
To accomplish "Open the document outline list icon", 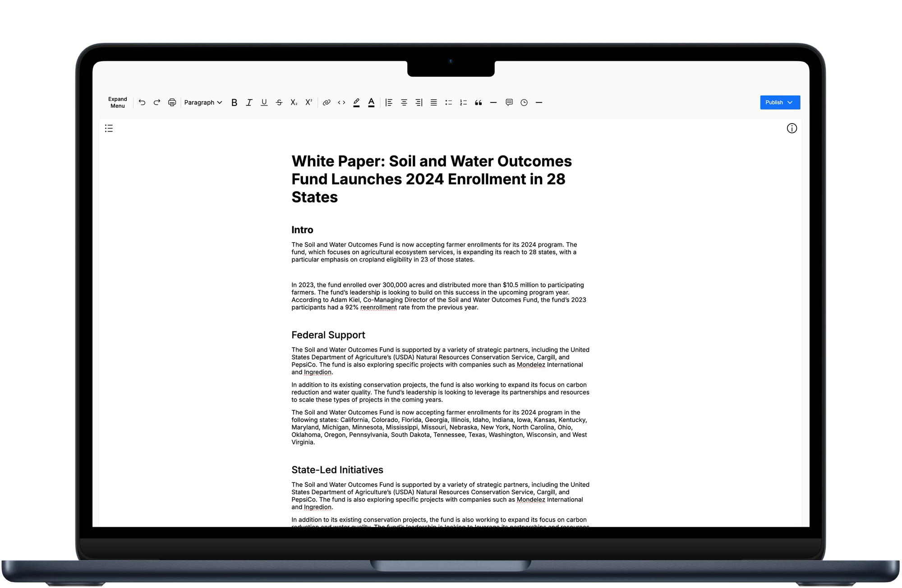I will pos(109,129).
